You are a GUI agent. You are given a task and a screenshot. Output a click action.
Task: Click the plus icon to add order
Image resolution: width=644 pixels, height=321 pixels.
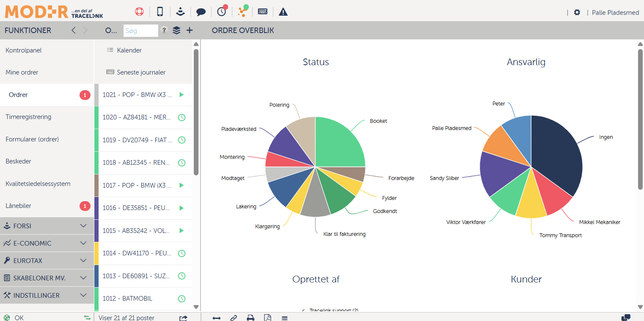point(190,30)
